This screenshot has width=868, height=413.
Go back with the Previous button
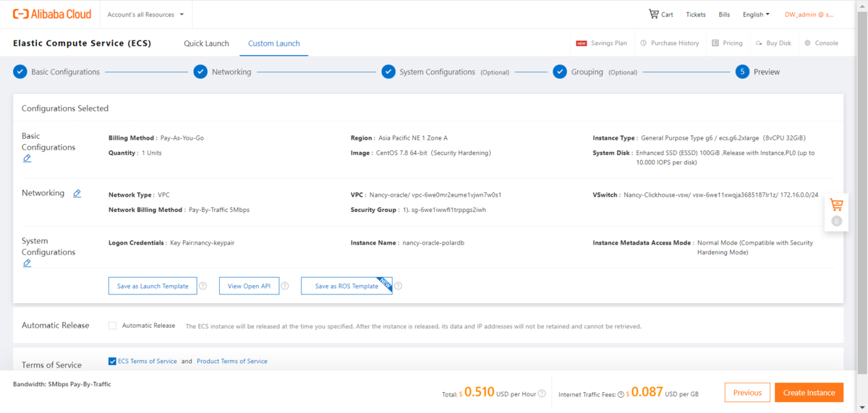pos(747,393)
